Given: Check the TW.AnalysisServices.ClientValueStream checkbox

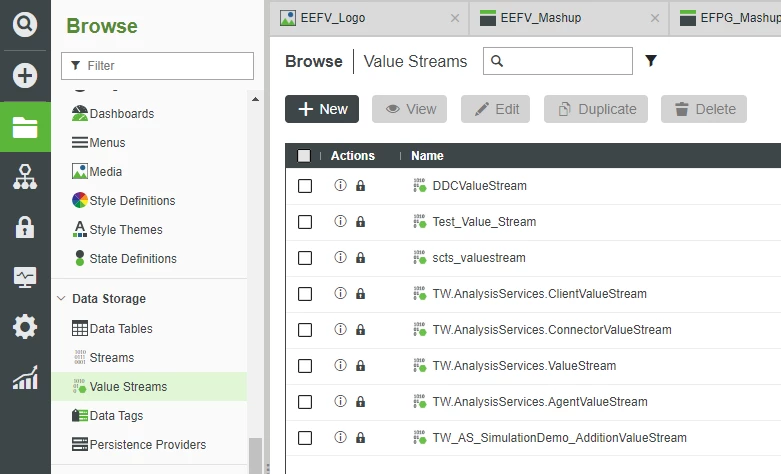Looking at the screenshot, I should (x=305, y=294).
